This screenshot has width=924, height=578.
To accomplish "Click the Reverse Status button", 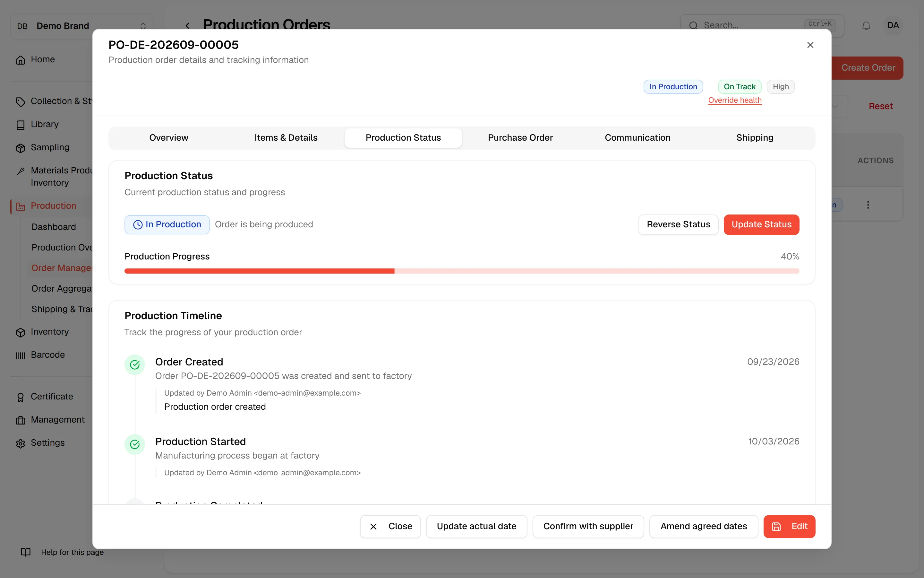I will 678,225.
